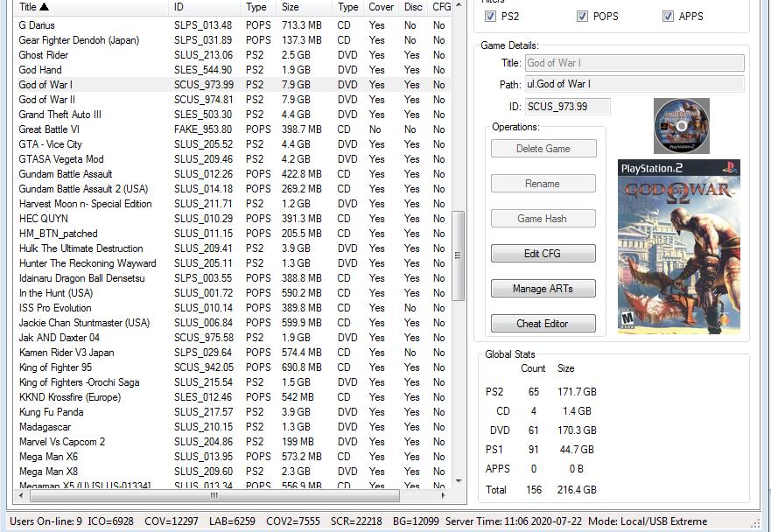771x532 pixels.
Task: Select Harvest Moon n- Special Edition
Action: pos(234,204)
